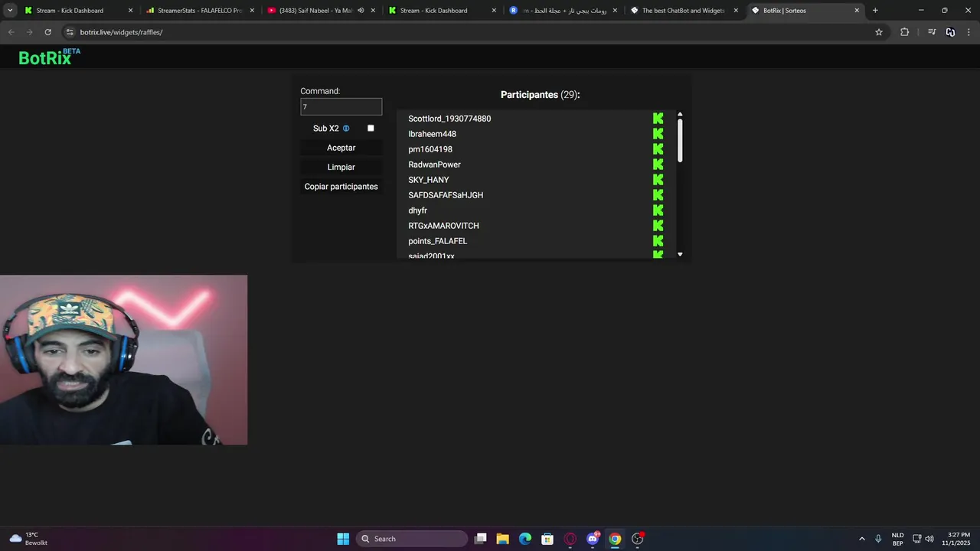The image size is (980, 551).
Task: Switch to the first Stream - Kick Dashboard tab
Action: (x=79, y=11)
